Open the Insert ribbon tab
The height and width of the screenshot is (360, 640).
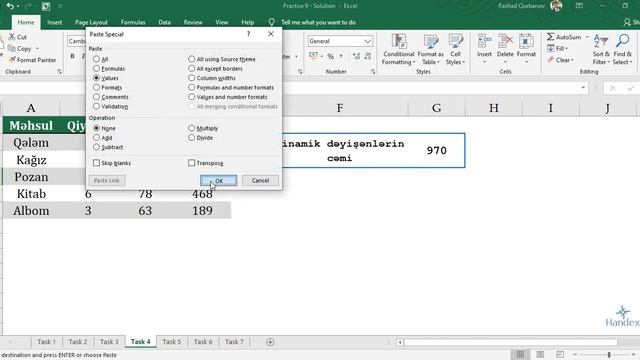[x=54, y=22]
